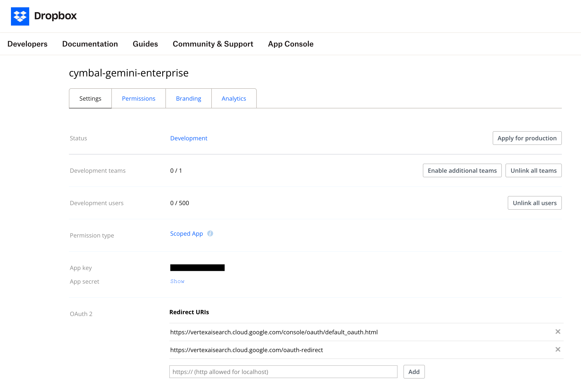Viewport: 581px width, 392px height.
Task: Switch to the Branding tab
Action: (x=188, y=98)
